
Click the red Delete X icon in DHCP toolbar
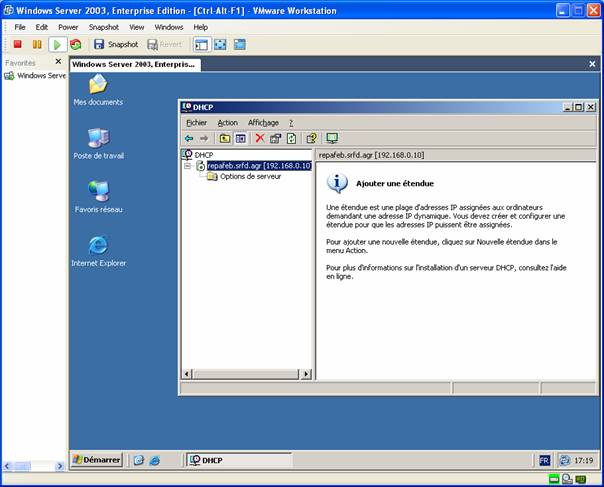click(x=260, y=138)
